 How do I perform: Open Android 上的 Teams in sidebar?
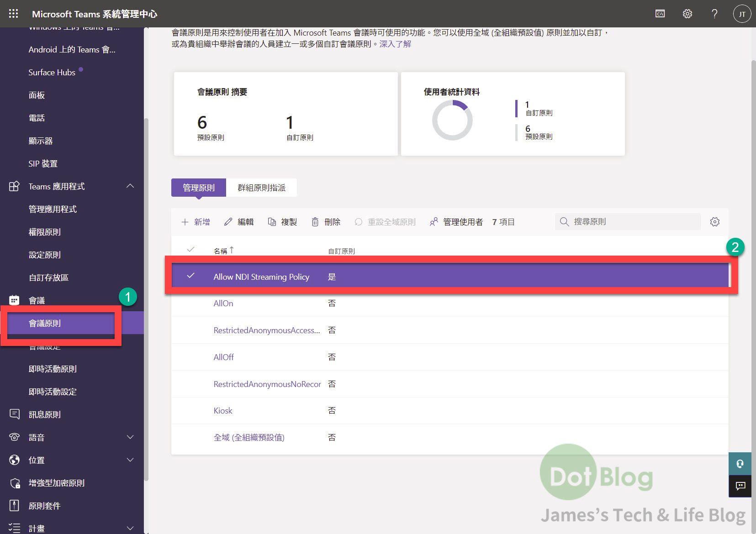(72, 49)
